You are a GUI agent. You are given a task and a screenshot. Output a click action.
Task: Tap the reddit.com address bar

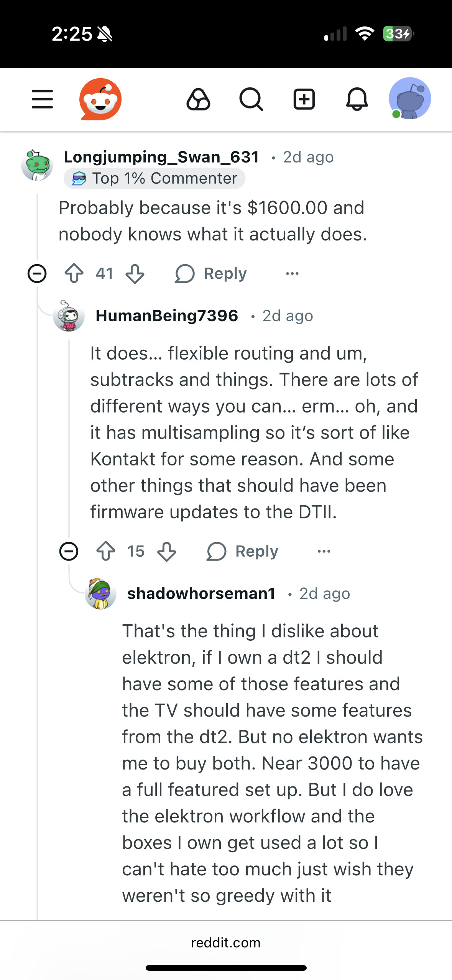pos(226,943)
